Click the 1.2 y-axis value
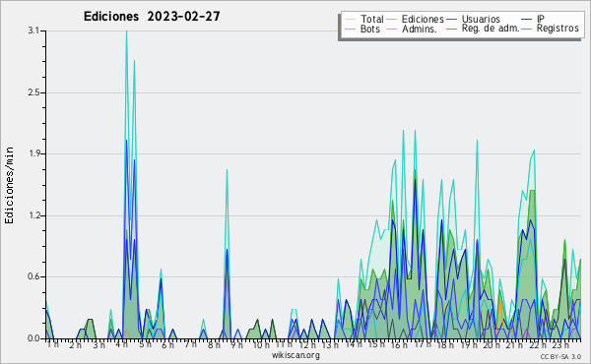Image resolution: width=591 pixels, height=364 pixels. [x=33, y=215]
